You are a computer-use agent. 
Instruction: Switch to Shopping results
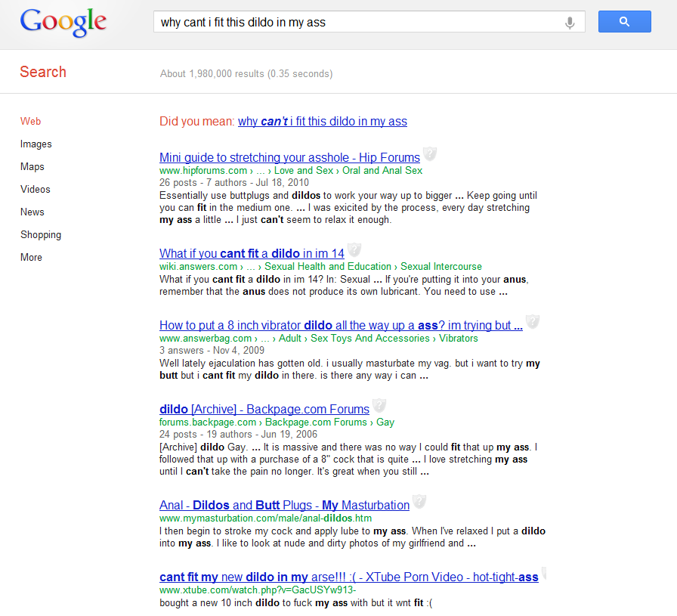[41, 234]
